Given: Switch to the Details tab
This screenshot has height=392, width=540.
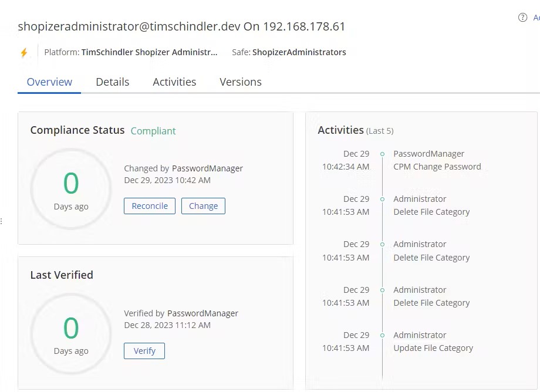Looking at the screenshot, I should click(x=112, y=82).
